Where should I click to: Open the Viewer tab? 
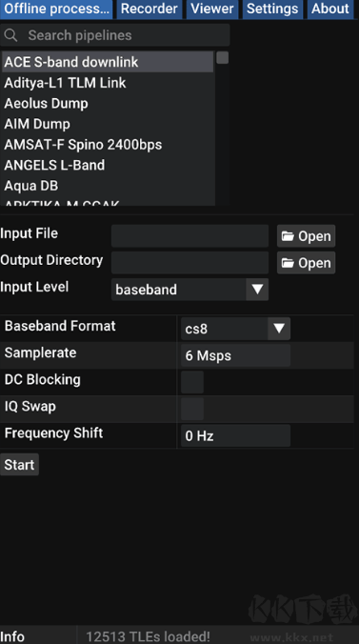212,9
